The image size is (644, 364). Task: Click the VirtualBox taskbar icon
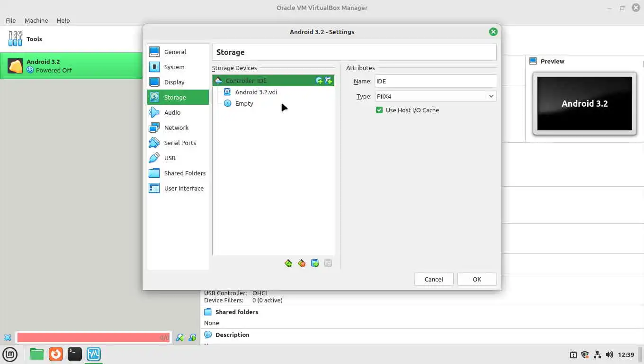point(94,354)
